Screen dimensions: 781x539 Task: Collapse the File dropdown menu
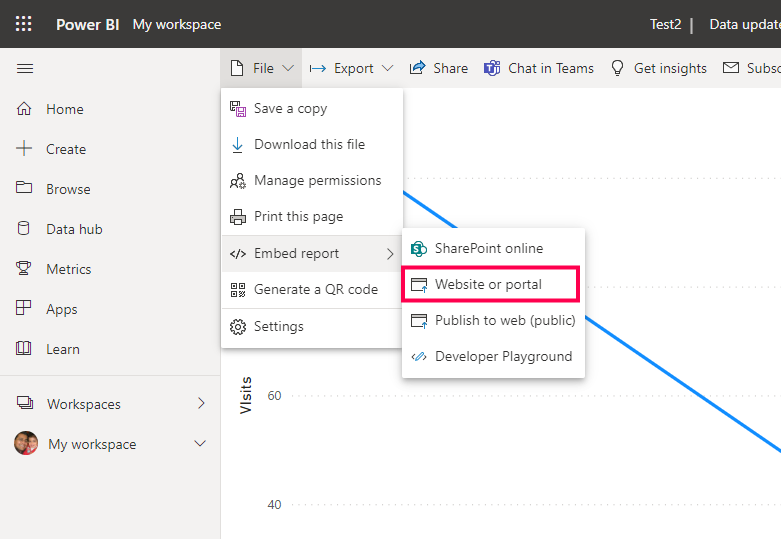[262, 68]
